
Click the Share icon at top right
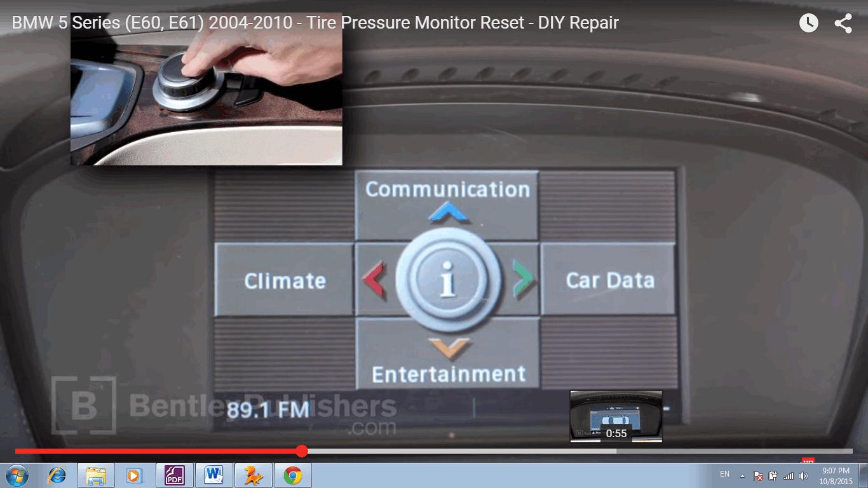(x=843, y=24)
